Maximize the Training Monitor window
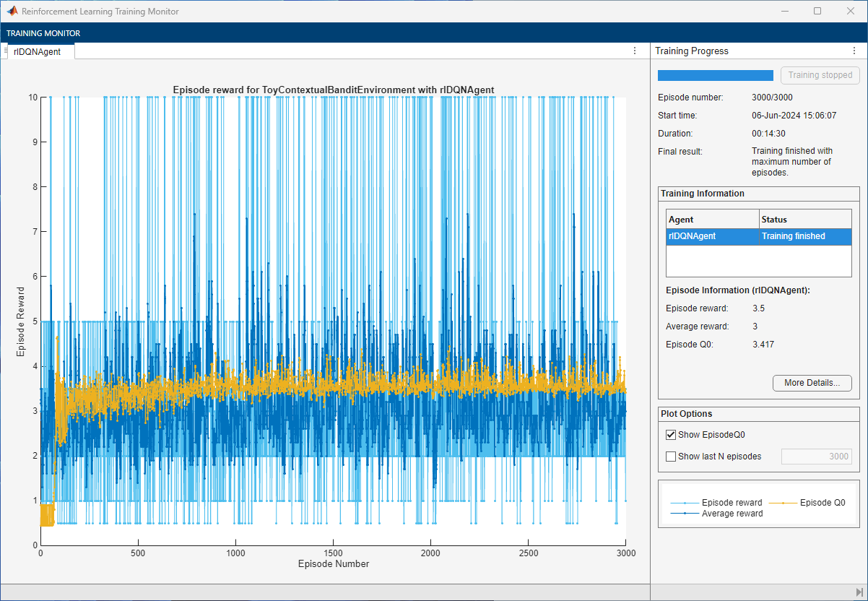Screen dimensions: 868x601 point(817,12)
